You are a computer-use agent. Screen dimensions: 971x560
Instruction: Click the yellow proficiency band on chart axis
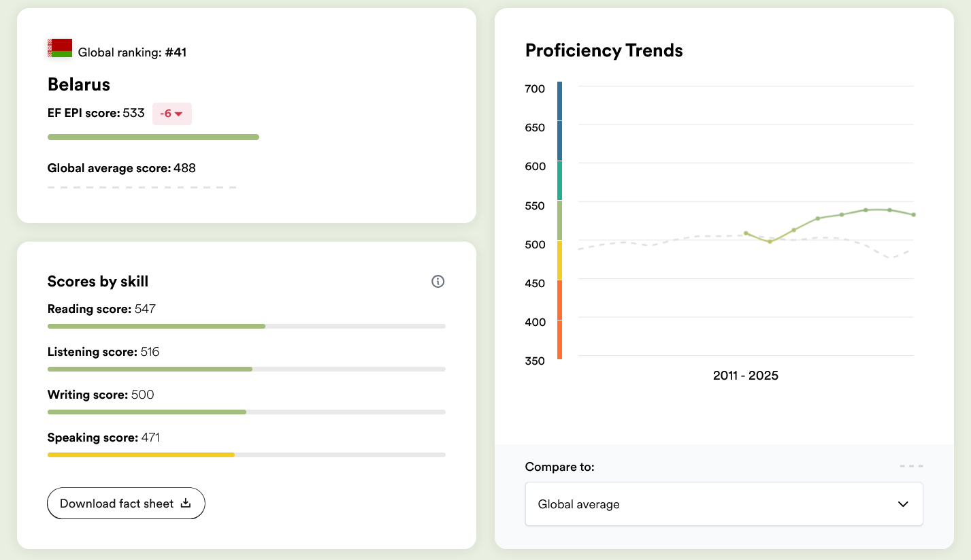click(559, 260)
